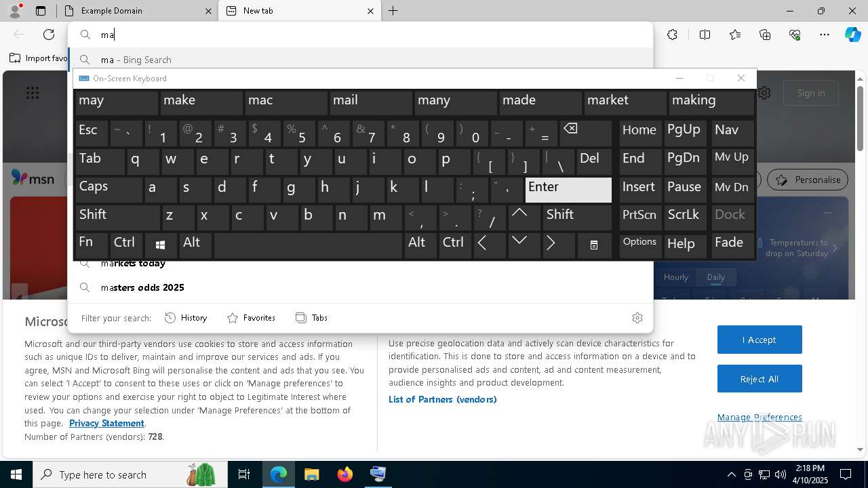The width and height of the screenshot is (868, 488).
Task: Click the Enter key on keyboard
Action: [x=568, y=189]
